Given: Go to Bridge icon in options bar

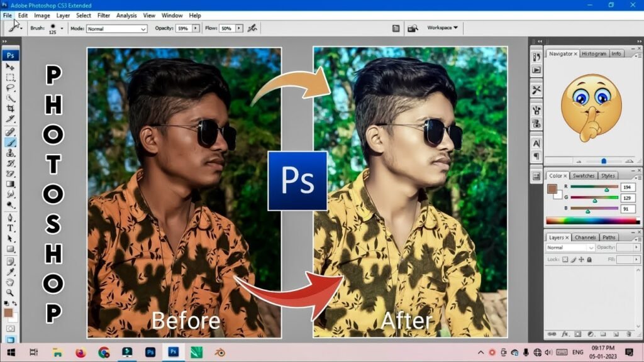Looking at the screenshot, I should click(x=413, y=28).
